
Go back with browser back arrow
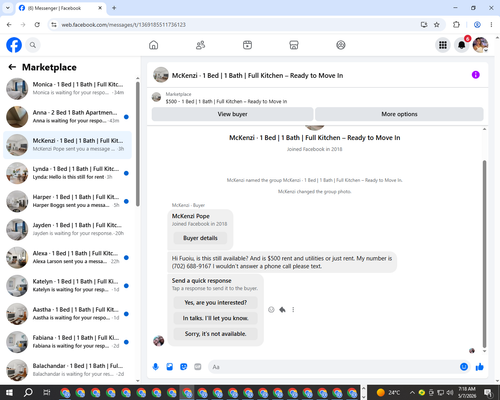(x=9, y=25)
